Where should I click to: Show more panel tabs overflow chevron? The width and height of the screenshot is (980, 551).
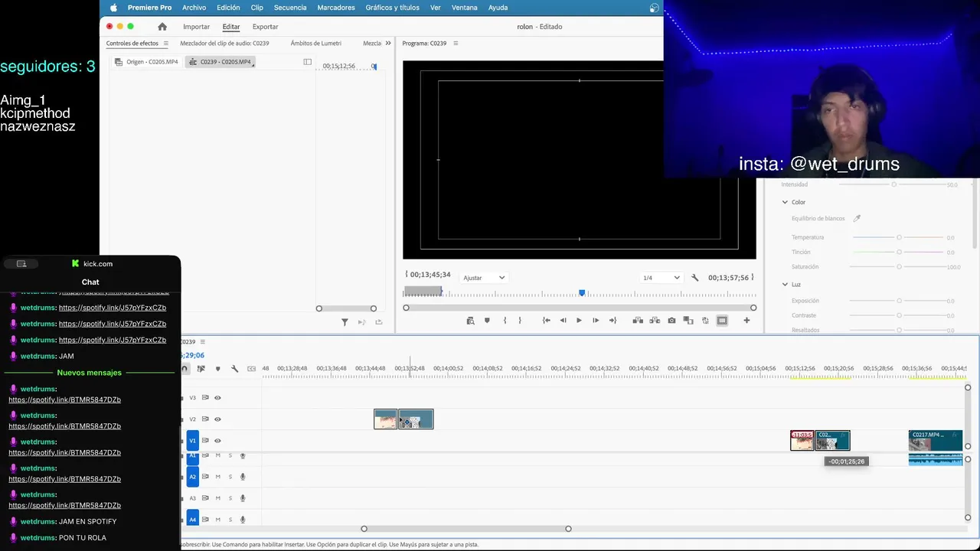coord(387,44)
